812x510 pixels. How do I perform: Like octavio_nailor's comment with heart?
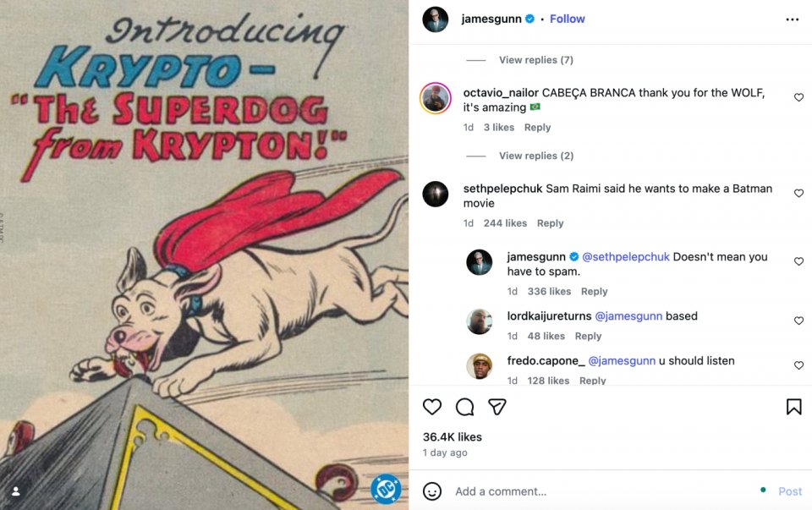(798, 98)
